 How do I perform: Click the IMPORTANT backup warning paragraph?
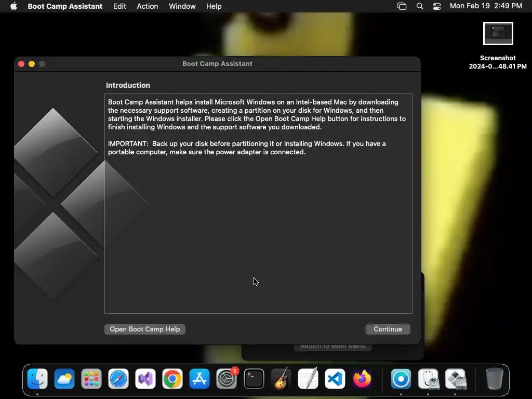click(247, 148)
